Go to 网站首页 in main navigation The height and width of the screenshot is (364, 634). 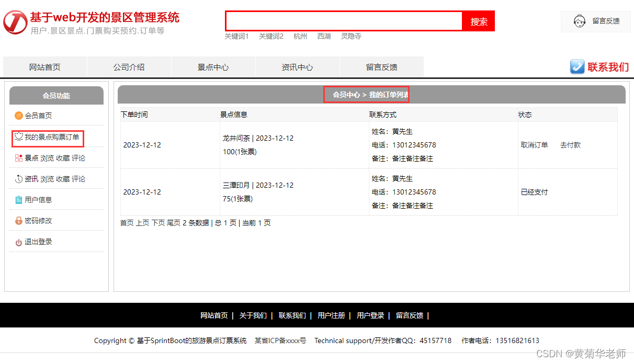tap(45, 67)
